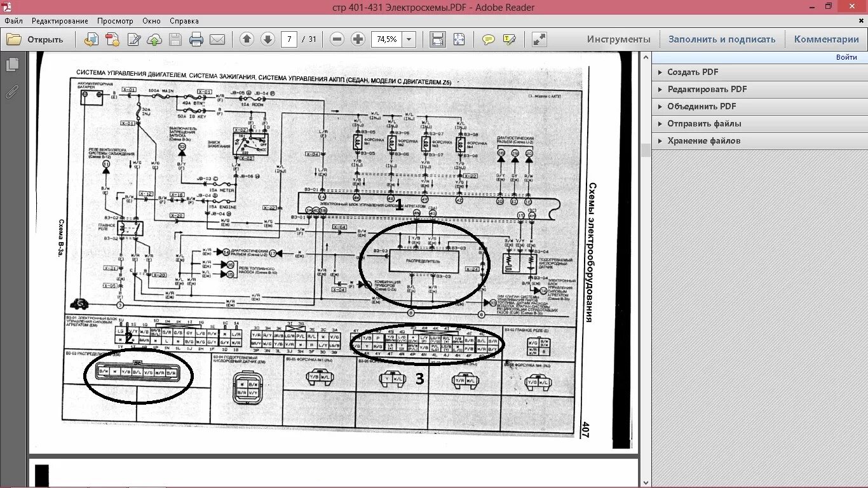Open the attachments paperclip panel
The image size is (868, 488).
pyautogui.click(x=11, y=91)
